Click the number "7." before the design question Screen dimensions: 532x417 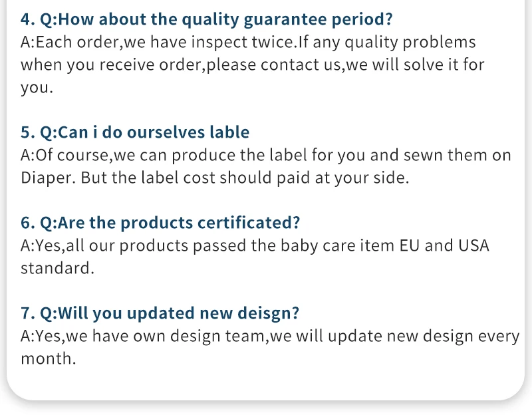pos(27,313)
